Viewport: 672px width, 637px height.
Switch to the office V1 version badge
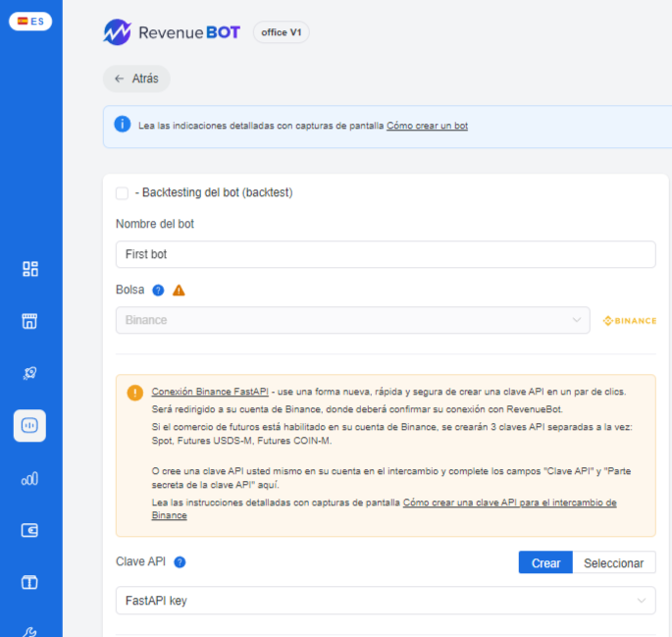click(x=282, y=32)
